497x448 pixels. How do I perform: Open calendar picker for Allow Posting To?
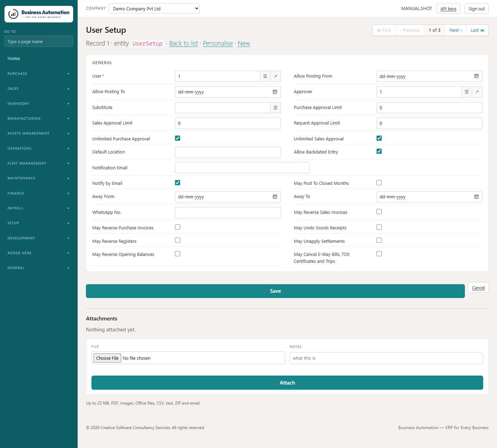click(275, 92)
